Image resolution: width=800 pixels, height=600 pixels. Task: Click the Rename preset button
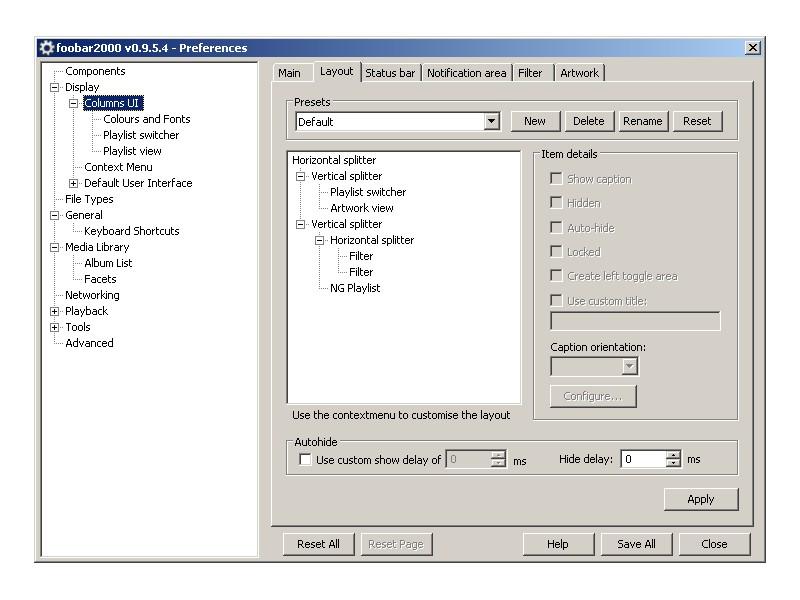coord(643,121)
